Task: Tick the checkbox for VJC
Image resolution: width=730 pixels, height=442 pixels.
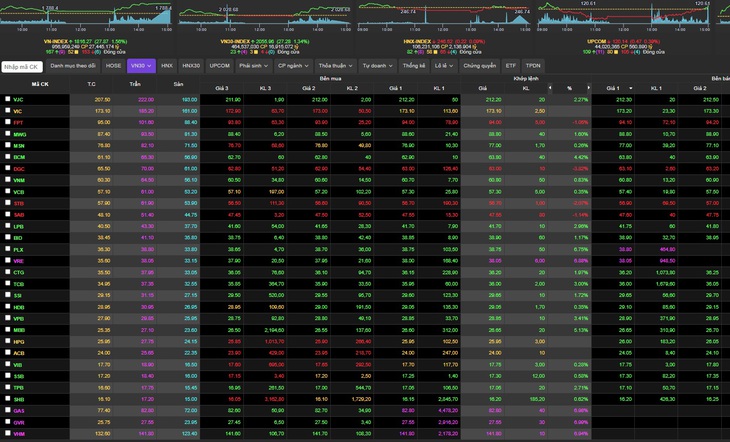Action: [x=7, y=99]
